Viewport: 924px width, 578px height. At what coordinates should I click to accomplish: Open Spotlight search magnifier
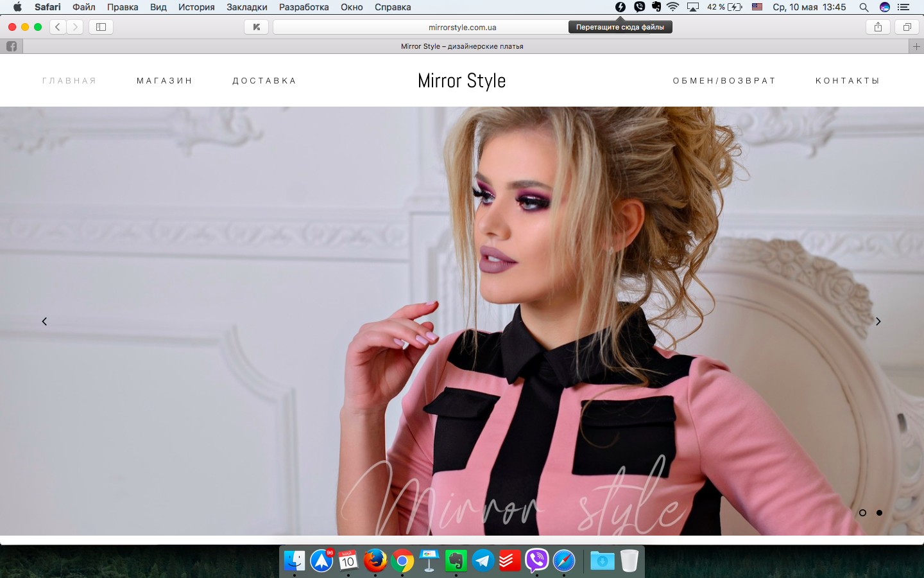(864, 7)
